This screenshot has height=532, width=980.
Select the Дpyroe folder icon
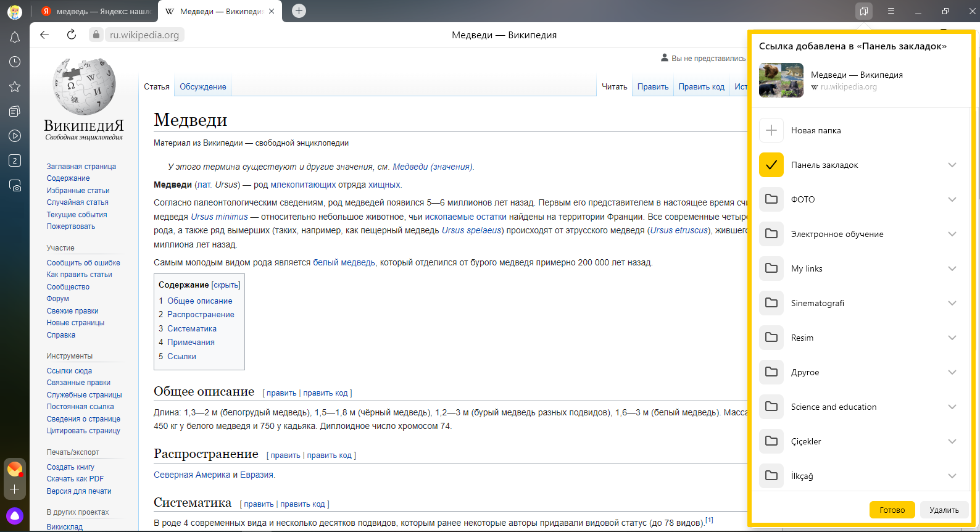[771, 372]
